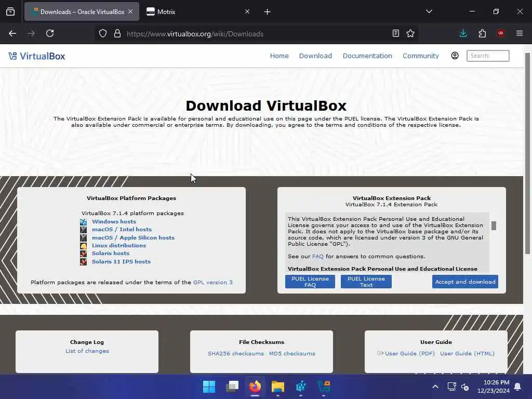Click the icon beside macOS / Intel hosts
The height and width of the screenshot is (399, 532).
click(x=84, y=230)
